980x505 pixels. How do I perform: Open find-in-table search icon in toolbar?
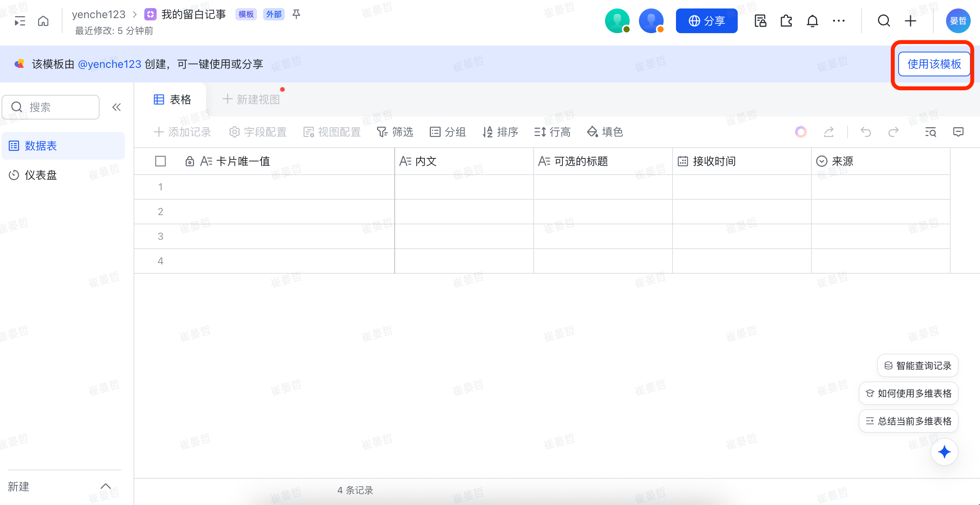click(930, 132)
